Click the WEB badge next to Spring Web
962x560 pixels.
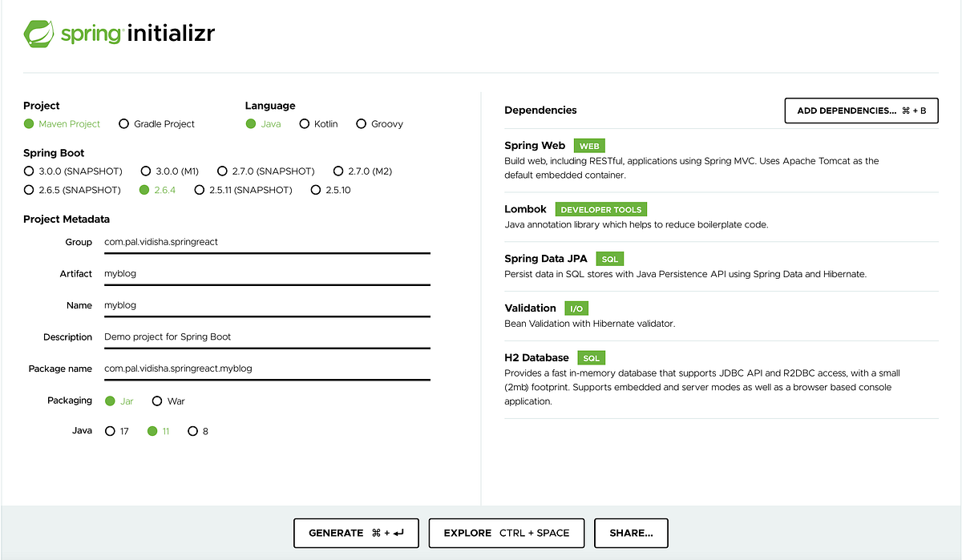(590, 146)
